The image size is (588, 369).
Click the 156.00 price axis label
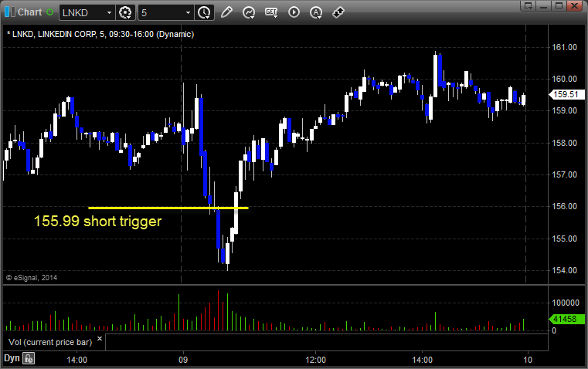[x=564, y=206]
